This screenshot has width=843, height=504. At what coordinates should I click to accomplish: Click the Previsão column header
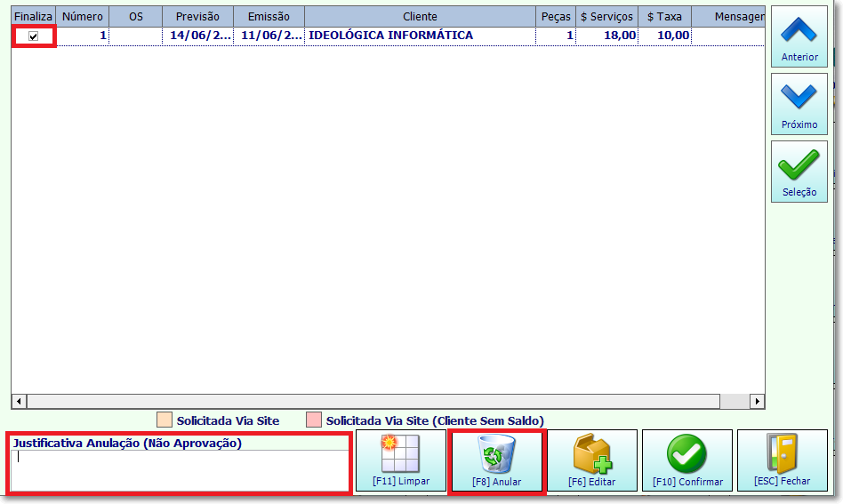pos(197,17)
